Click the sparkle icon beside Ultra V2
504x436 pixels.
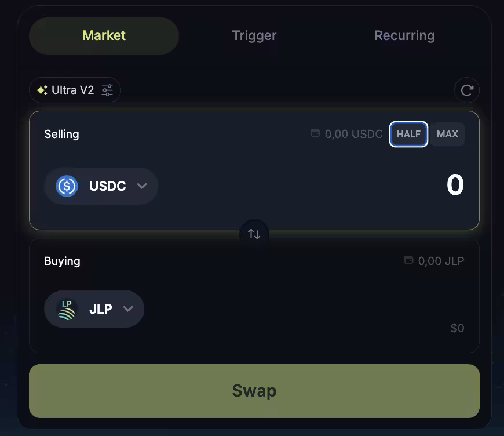[x=42, y=90]
